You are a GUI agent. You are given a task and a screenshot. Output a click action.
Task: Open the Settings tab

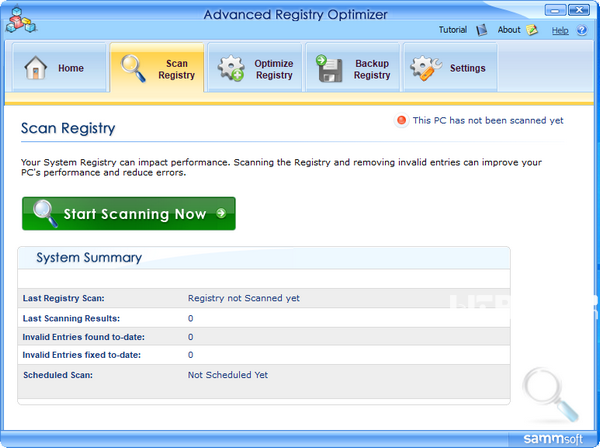click(451, 67)
